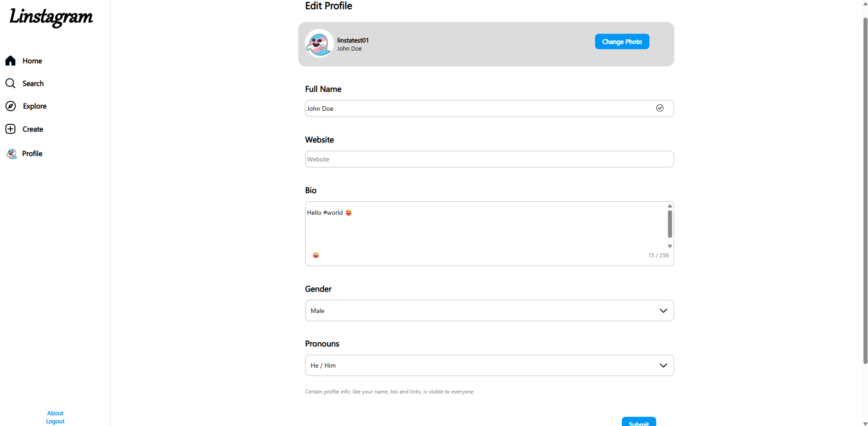The width and height of the screenshot is (868, 426).
Task: Click the Website input field
Action: point(489,159)
